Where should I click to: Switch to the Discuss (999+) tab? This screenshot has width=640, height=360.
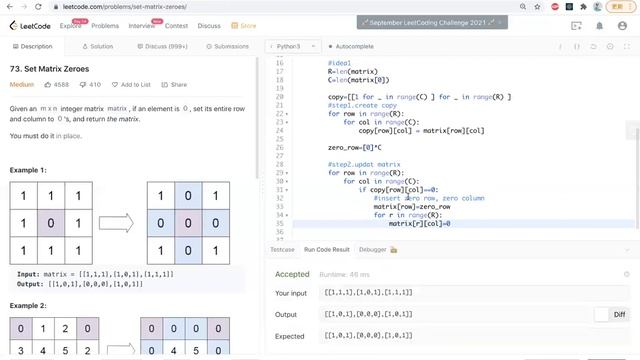pos(162,47)
